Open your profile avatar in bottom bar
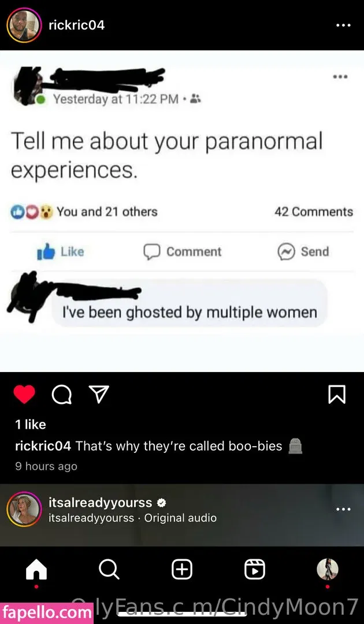Image resolution: width=364 pixels, height=624 pixels. (x=328, y=569)
